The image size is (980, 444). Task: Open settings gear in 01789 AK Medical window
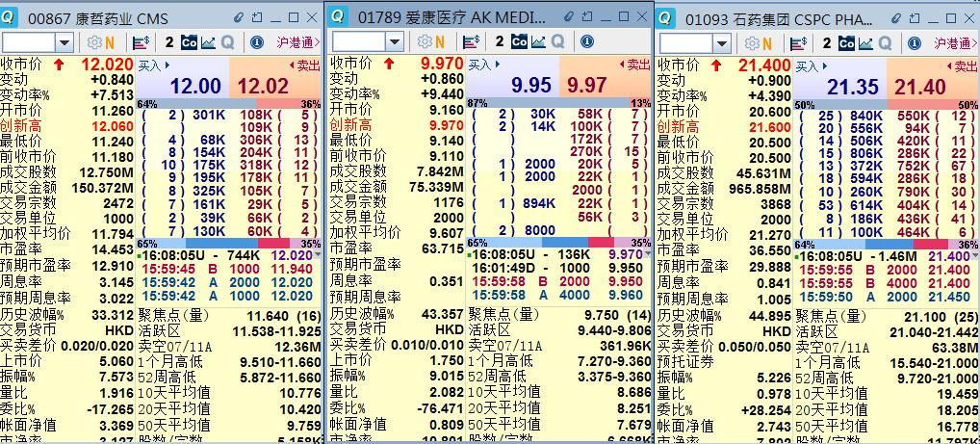pyautogui.click(x=425, y=41)
